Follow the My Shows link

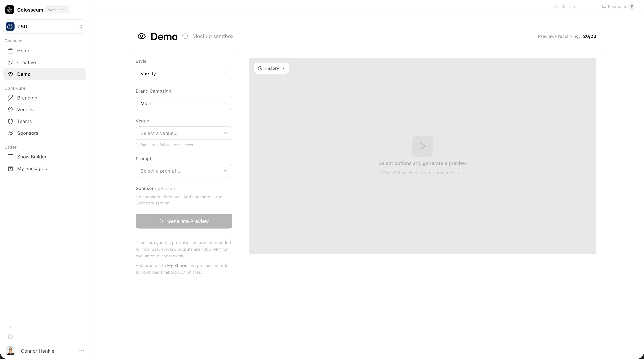click(177, 265)
